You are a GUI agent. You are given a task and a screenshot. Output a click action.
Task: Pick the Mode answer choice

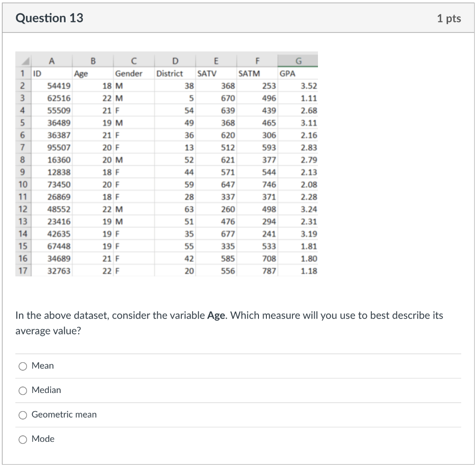click(x=23, y=439)
